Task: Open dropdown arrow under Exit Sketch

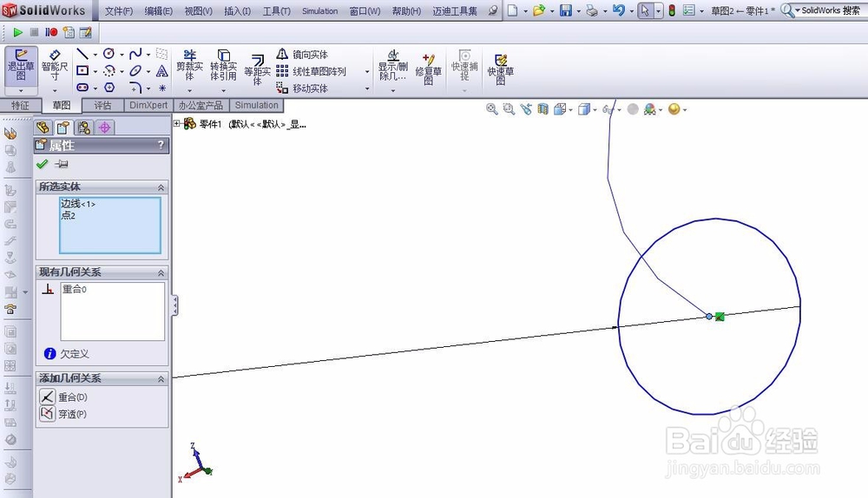Action: coord(21,90)
